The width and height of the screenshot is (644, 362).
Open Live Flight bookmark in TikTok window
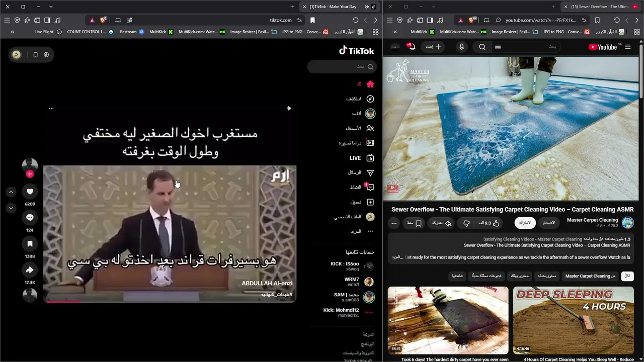pyautogui.click(x=49, y=32)
